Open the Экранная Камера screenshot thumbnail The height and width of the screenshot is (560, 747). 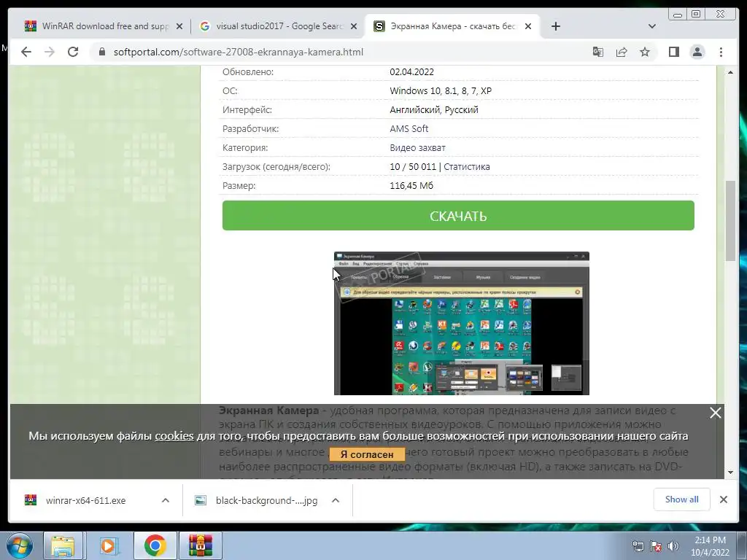pos(461,323)
